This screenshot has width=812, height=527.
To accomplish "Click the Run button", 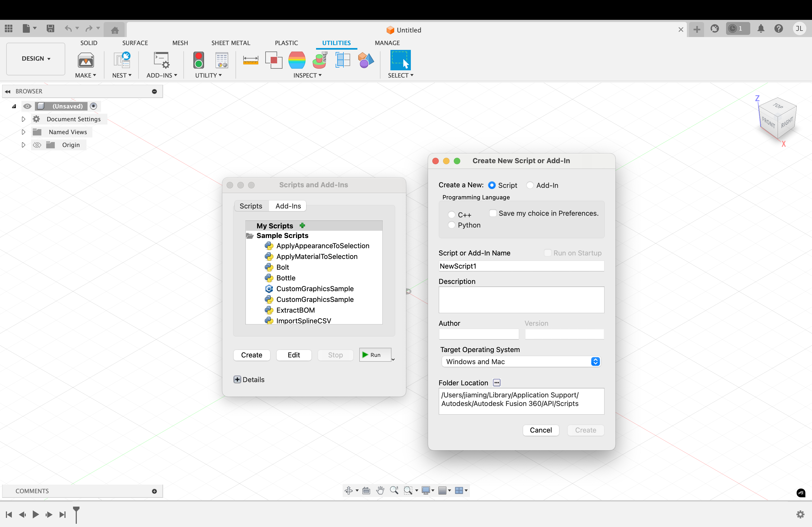I will (375, 355).
